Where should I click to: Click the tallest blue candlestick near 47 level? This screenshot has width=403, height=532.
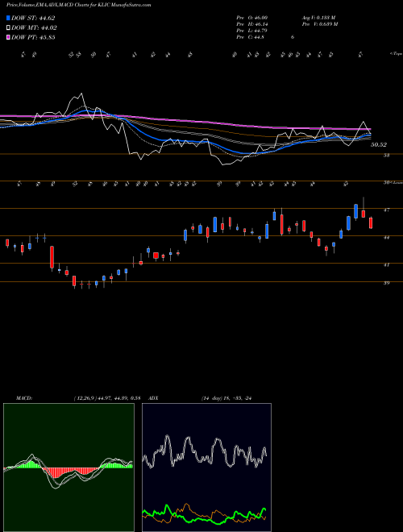(x=355, y=212)
